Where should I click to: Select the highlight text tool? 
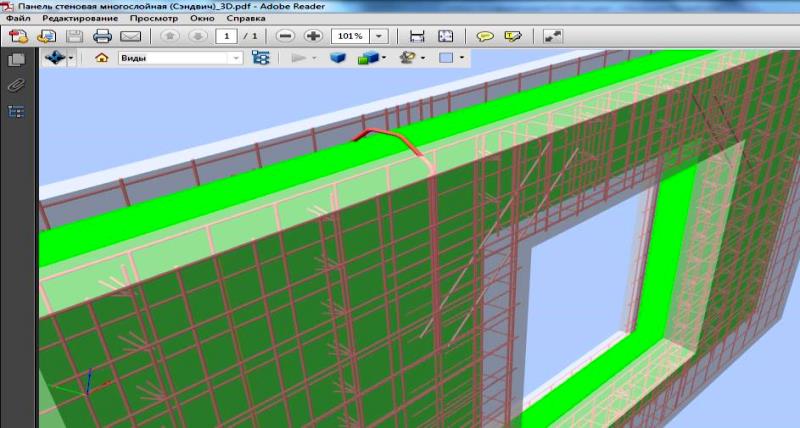[513, 36]
